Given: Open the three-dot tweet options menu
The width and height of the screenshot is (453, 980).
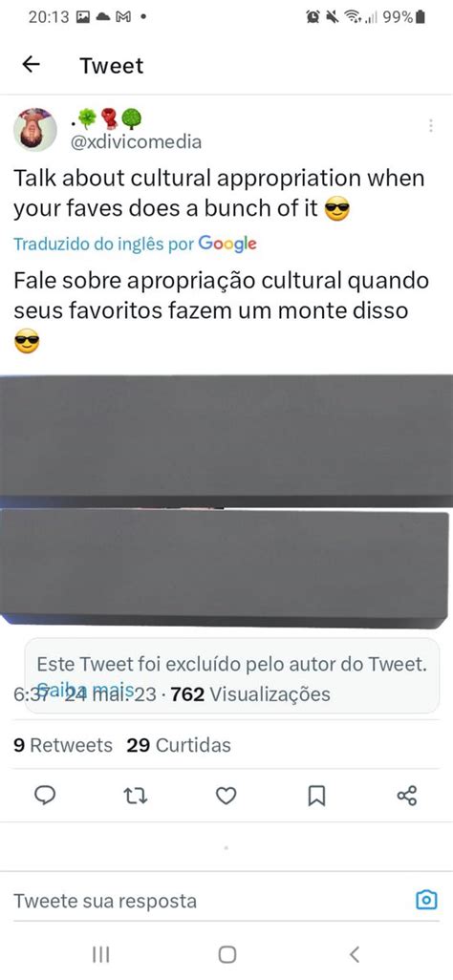Looking at the screenshot, I should click(x=430, y=126).
